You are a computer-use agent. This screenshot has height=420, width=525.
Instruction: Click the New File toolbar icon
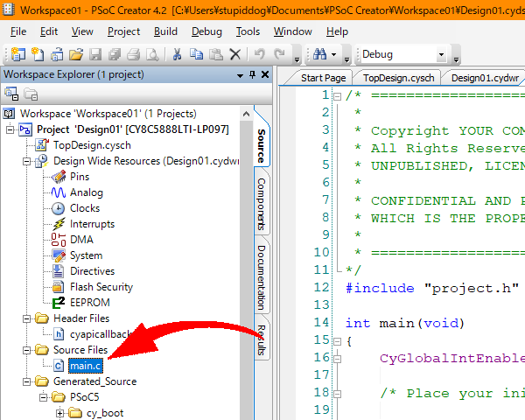click(38, 54)
